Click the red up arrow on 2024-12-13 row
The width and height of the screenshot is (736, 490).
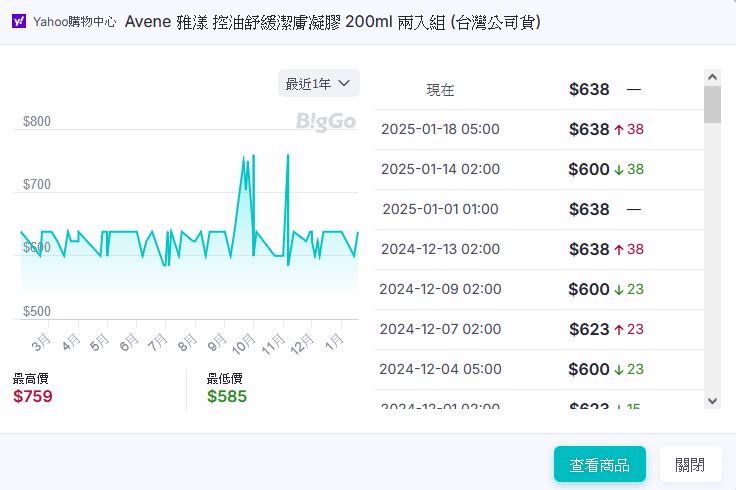619,249
